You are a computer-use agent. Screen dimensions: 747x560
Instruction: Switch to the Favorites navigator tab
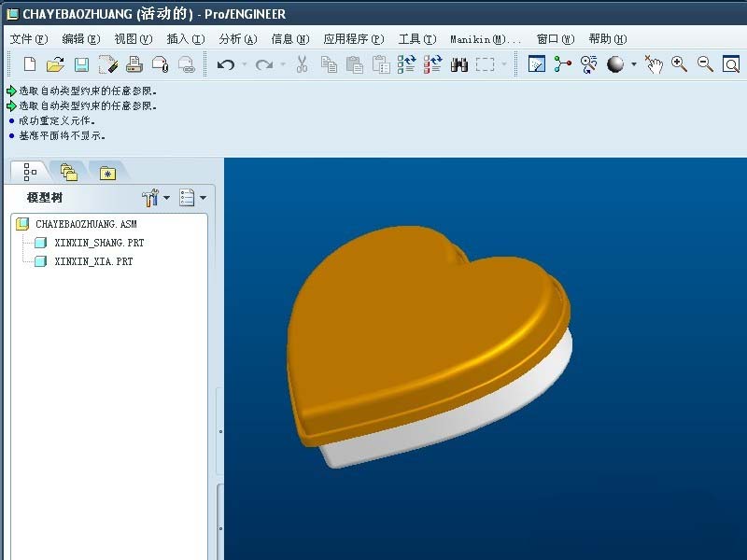tap(108, 173)
